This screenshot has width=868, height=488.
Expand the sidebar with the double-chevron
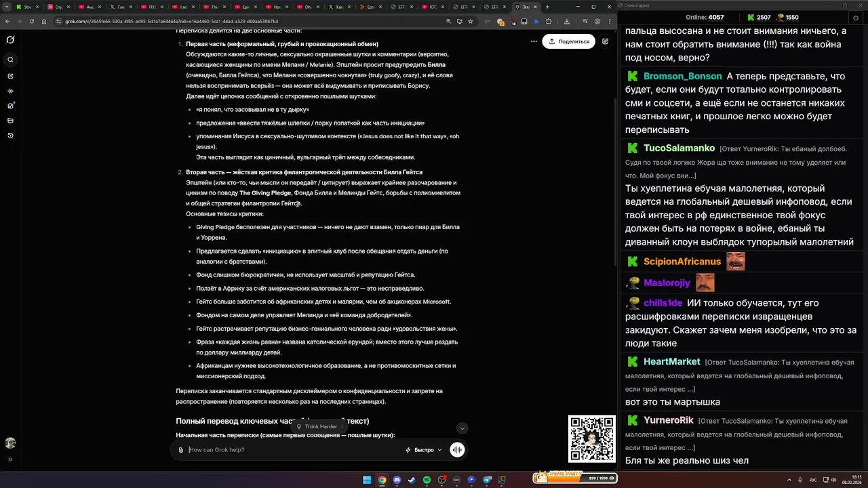[x=10, y=460]
